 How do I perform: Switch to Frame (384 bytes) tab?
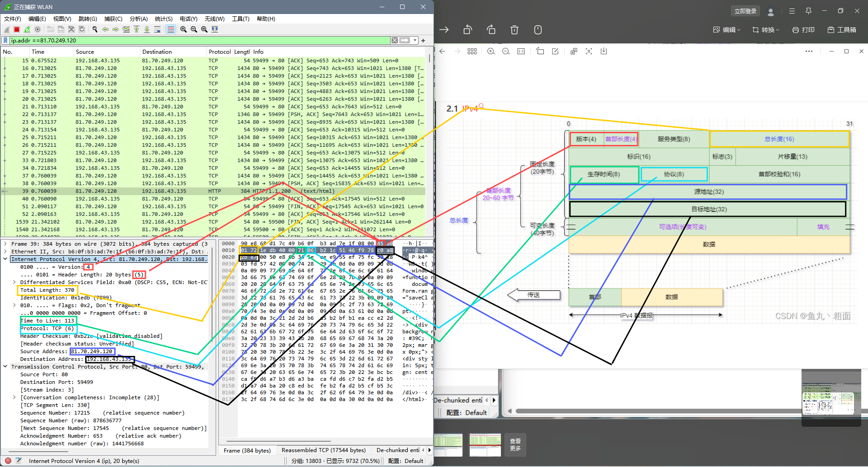[247, 450]
